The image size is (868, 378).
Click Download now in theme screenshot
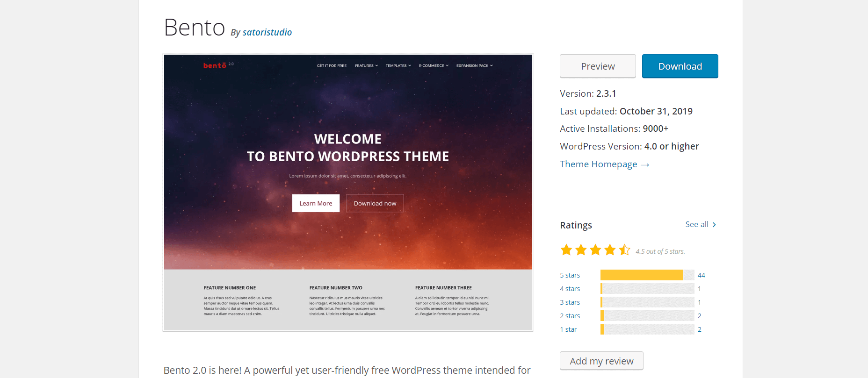(375, 203)
